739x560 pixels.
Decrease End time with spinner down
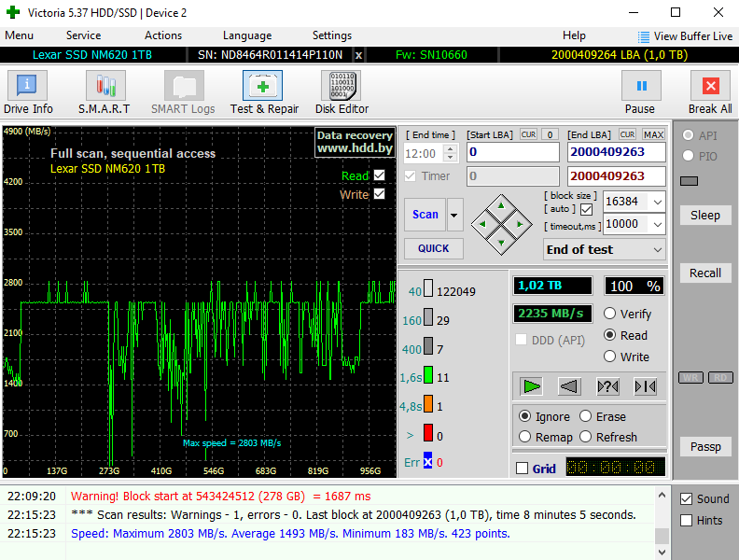tap(451, 158)
